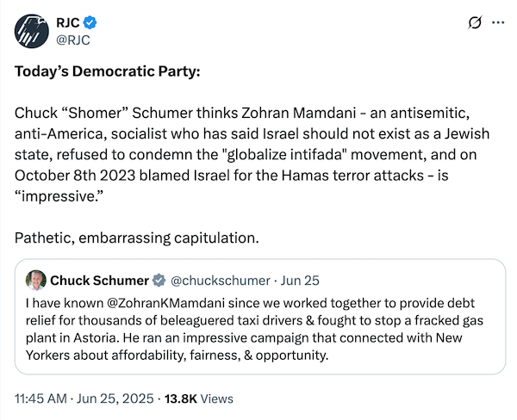
Task: Click the "Pathetic, embarrassing capitulation." line
Action: [x=136, y=236]
